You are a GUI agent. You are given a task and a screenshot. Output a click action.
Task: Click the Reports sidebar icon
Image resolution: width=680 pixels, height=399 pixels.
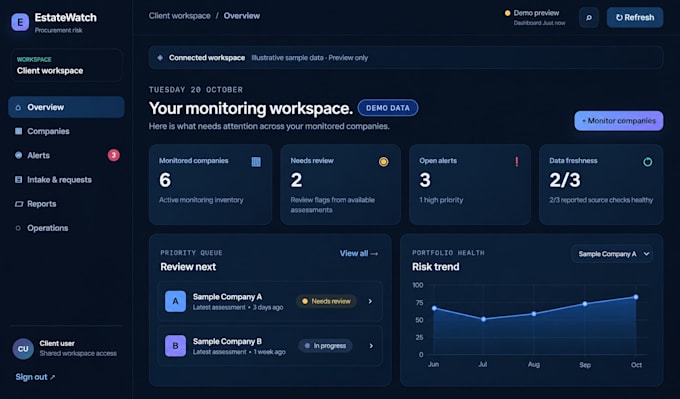[x=19, y=203]
